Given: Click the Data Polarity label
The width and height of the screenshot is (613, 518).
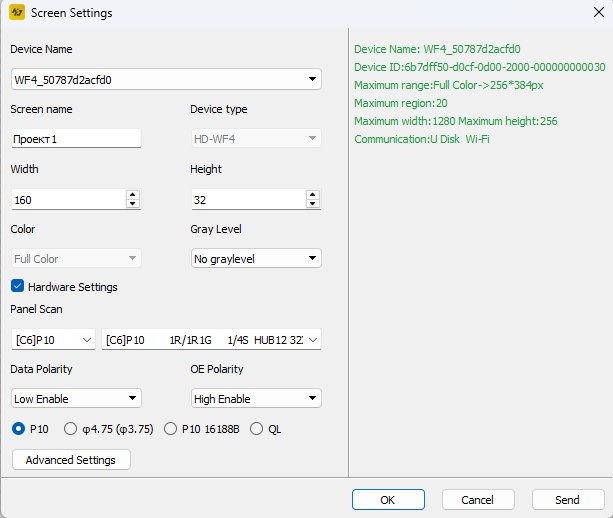Looking at the screenshot, I should click(x=41, y=369).
